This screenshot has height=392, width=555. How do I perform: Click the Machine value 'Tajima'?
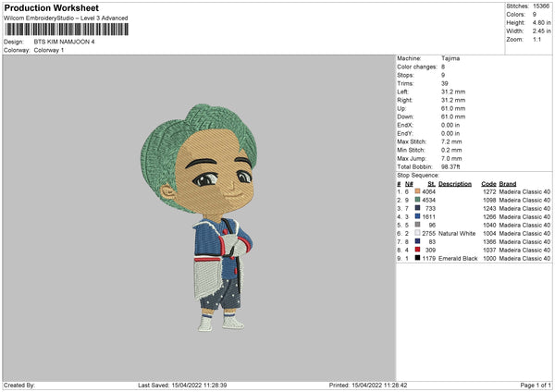point(450,58)
